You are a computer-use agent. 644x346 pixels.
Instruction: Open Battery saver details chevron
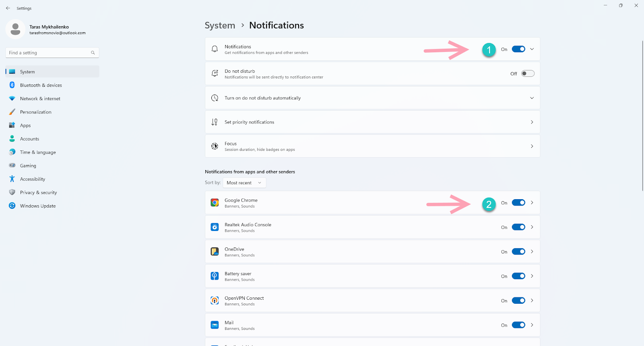[532, 276]
